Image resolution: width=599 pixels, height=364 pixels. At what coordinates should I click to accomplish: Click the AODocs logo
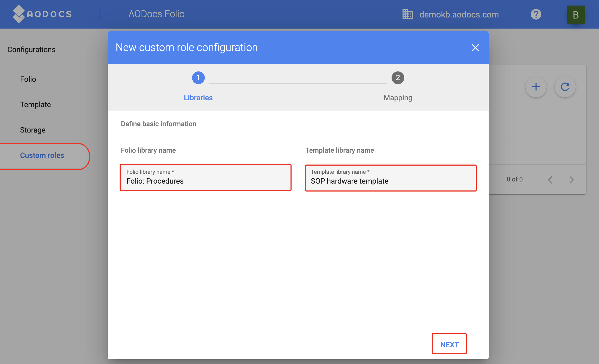(x=42, y=14)
